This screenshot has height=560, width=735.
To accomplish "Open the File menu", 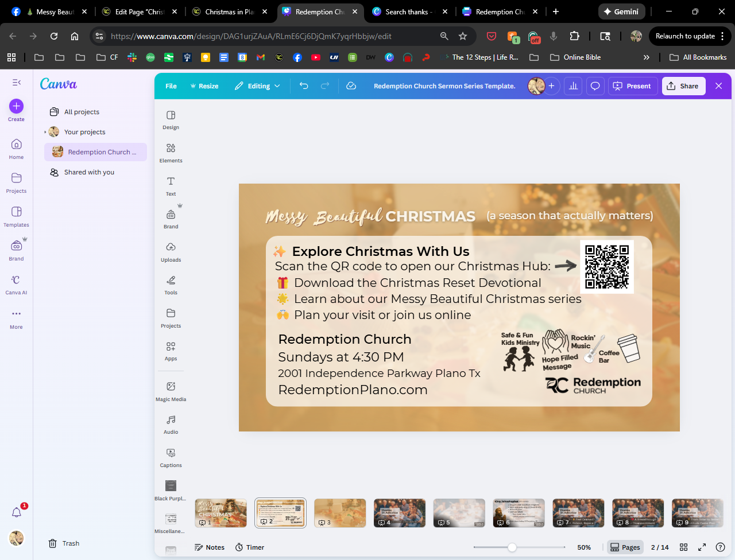I will (171, 86).
